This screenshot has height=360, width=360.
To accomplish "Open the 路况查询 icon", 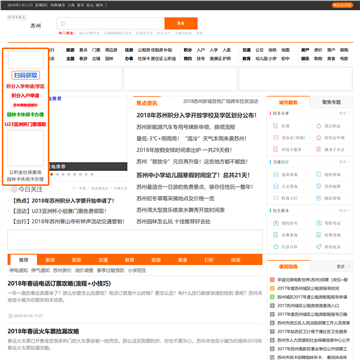I will (318, 198).
